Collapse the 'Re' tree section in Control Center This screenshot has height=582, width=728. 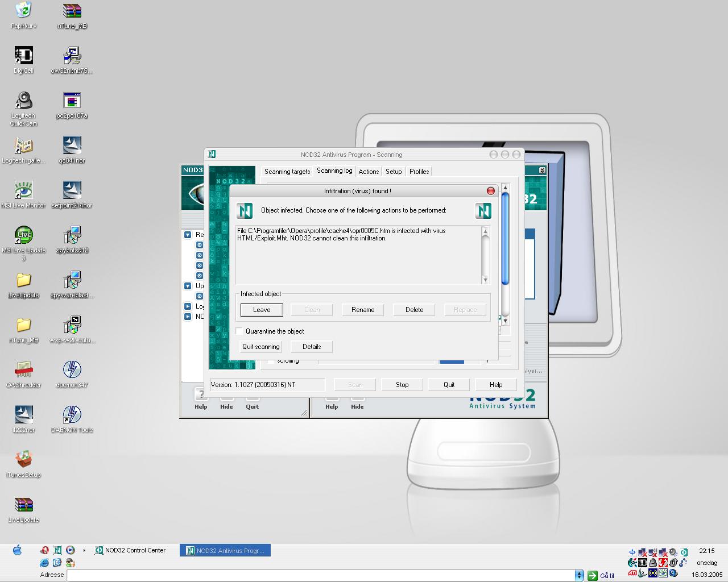point(188,235)
